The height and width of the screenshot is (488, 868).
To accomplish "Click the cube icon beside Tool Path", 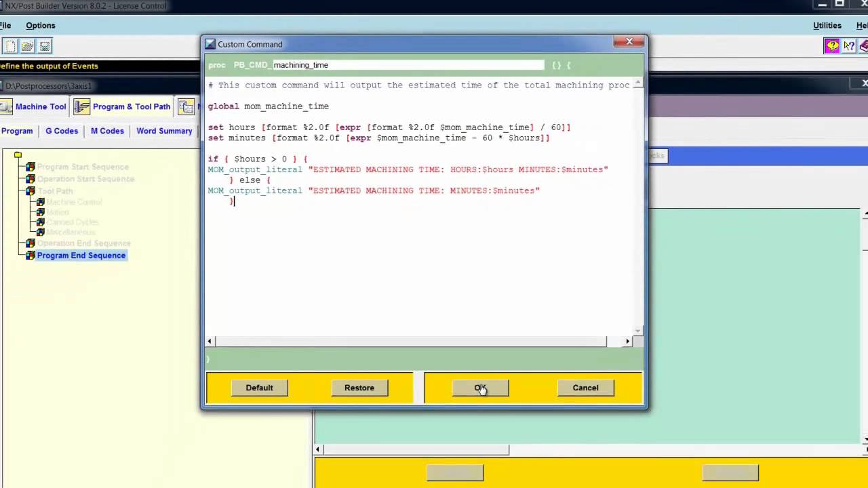I will pos(31,191).
